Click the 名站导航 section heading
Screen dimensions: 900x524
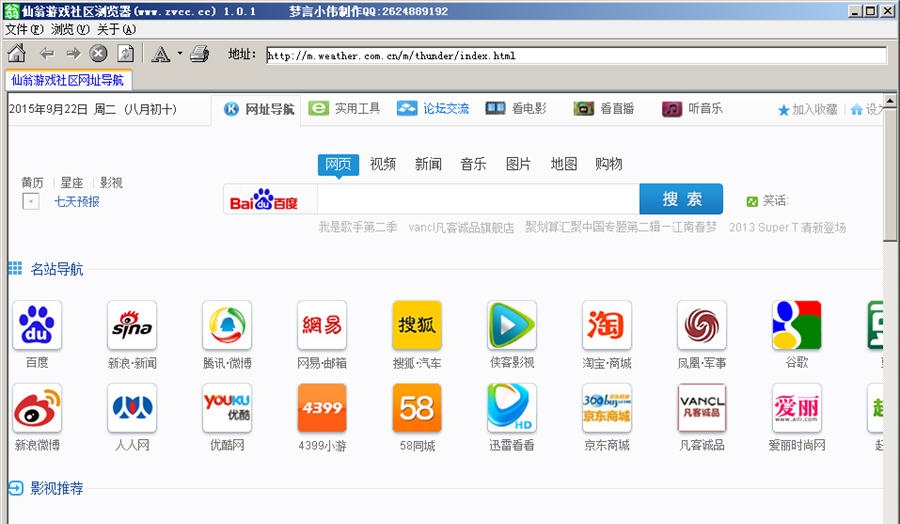[x=57, y=269]
